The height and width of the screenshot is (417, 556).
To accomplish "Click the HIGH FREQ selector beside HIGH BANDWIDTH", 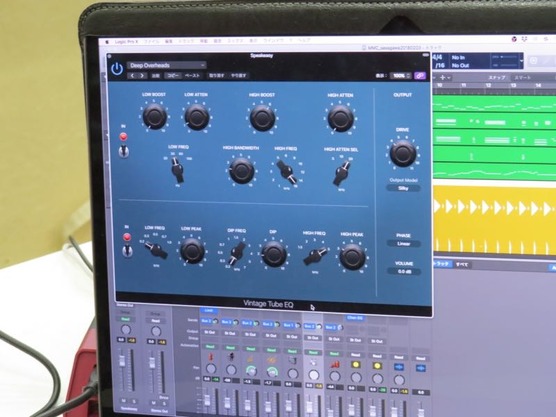I will [x=286, y=171].
